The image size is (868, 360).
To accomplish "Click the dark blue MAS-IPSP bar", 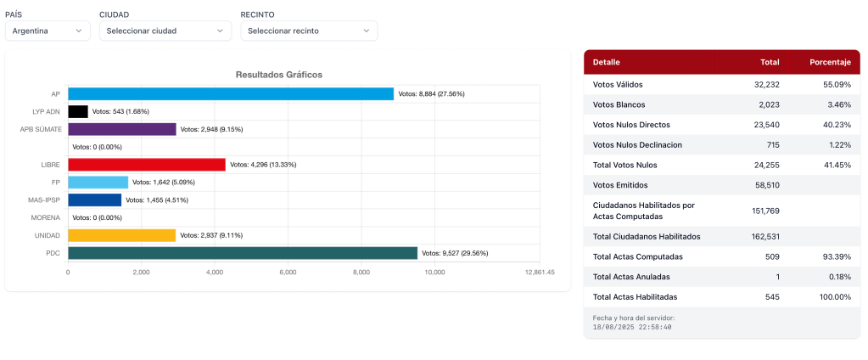I will click(94, 200).
